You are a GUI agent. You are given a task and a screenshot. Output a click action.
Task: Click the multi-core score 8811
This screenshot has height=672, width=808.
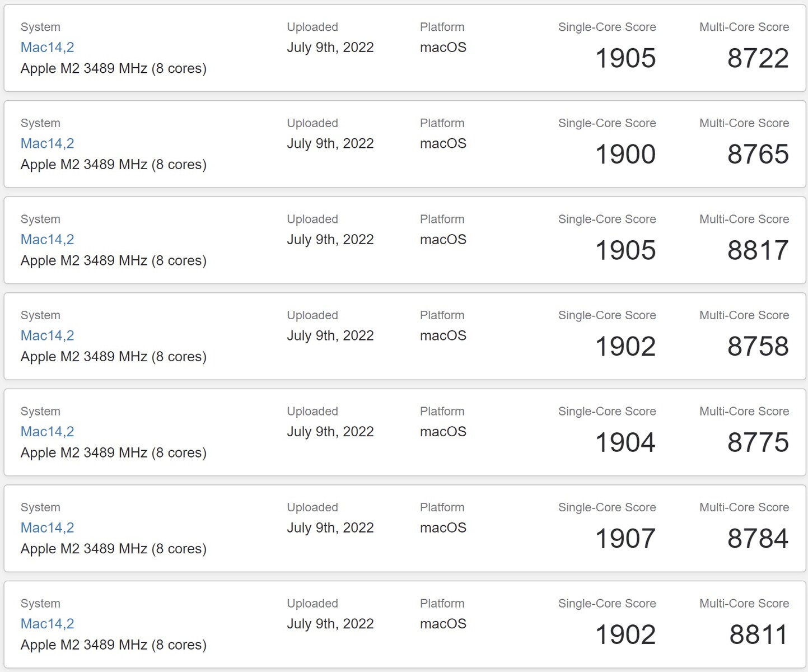pos(759,634)
